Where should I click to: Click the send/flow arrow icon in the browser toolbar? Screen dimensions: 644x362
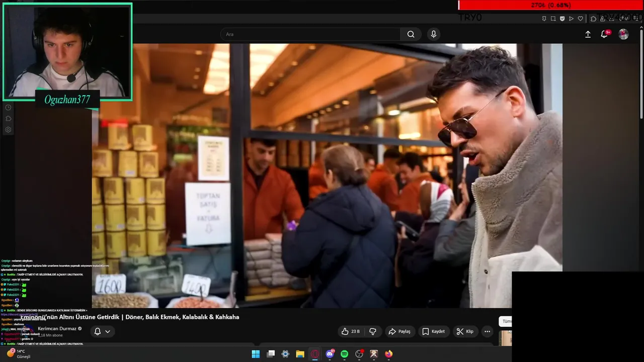(571, 19)
